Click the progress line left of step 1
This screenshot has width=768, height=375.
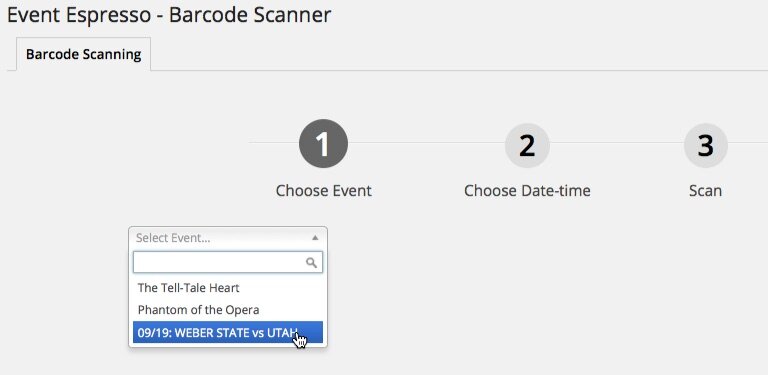tap(274, 143)
